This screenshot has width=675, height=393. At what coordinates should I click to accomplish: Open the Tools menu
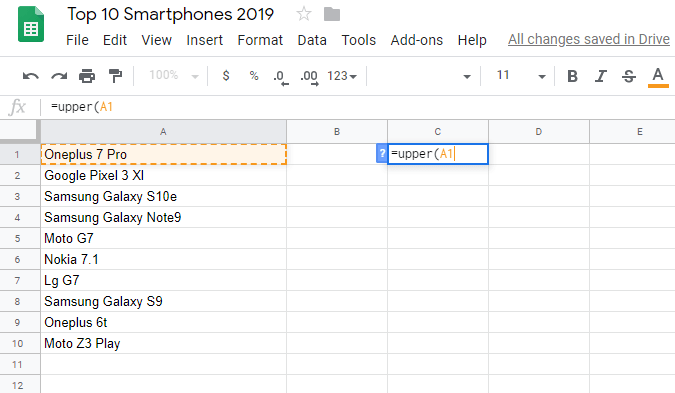(x=359, y=40)
